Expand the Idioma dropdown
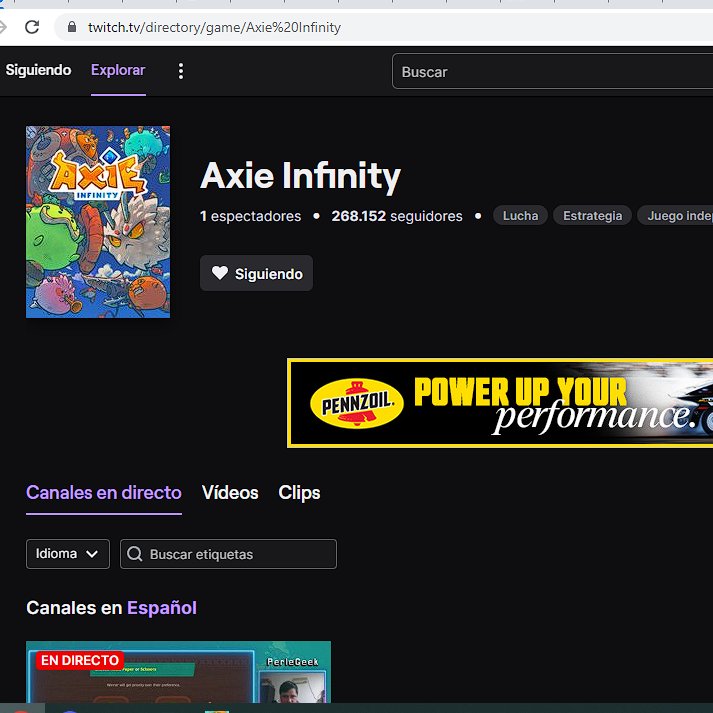The image size is (713, 713). coord(68,554)
